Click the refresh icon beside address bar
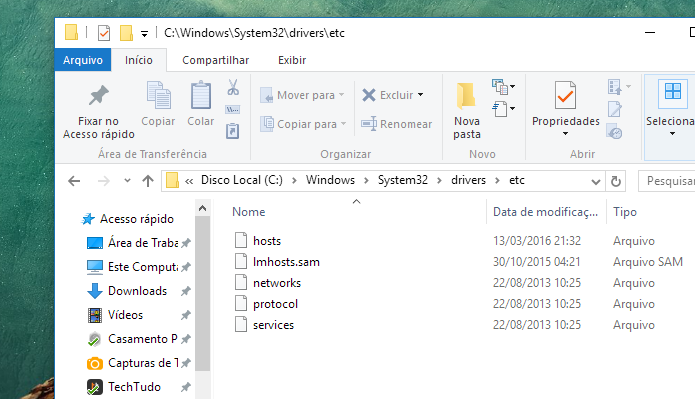695x399 pixels. point(616,181)
